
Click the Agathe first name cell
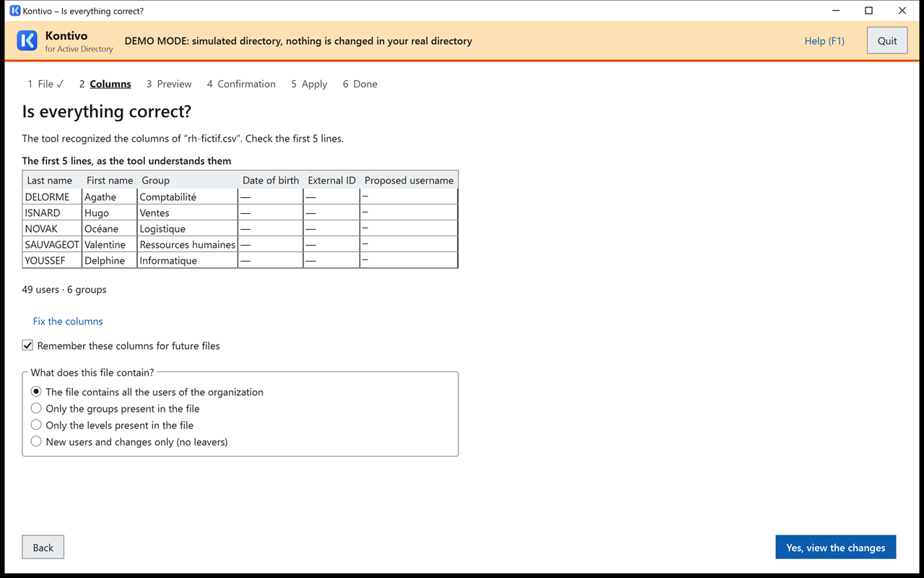(110, 197)
